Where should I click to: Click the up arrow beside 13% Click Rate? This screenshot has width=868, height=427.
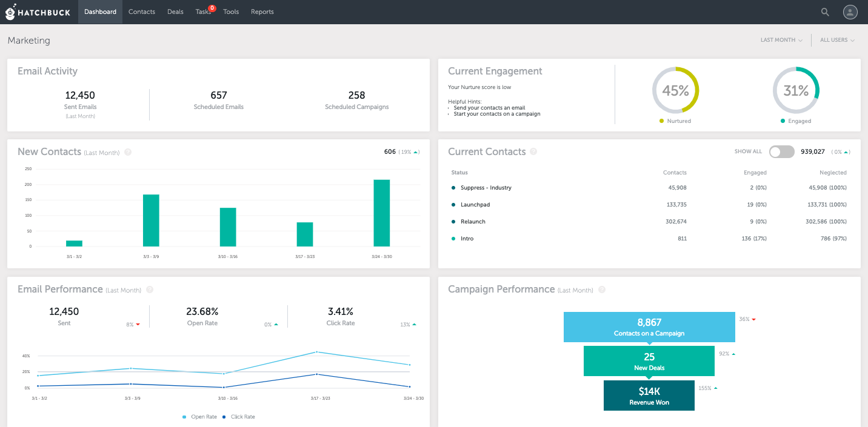coord(415,325)
